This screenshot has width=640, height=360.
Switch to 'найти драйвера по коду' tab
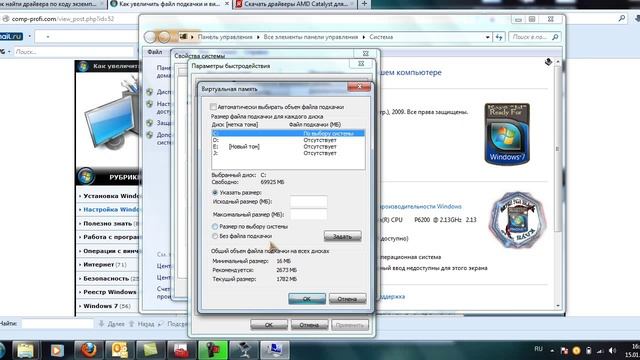tap(51, 4)
